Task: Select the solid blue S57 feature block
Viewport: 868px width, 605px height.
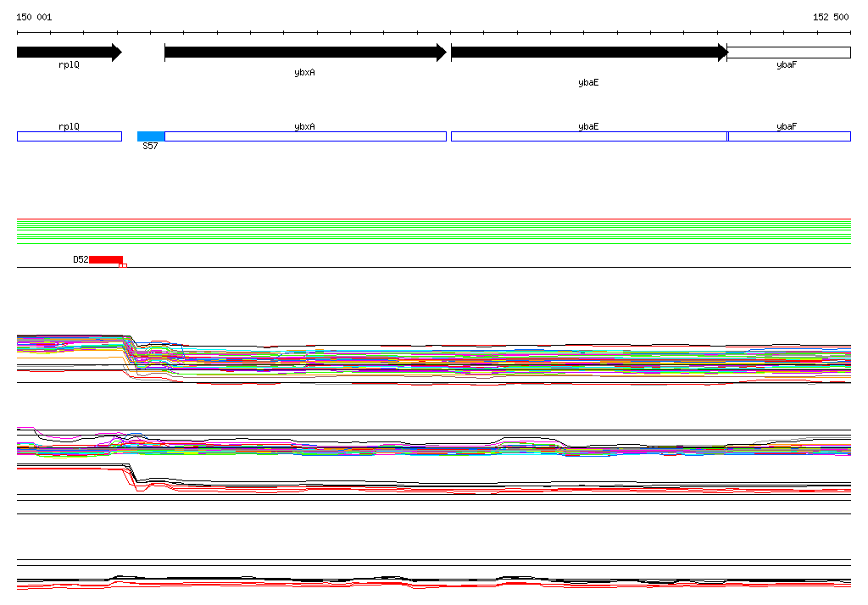Action: [151, 136]
